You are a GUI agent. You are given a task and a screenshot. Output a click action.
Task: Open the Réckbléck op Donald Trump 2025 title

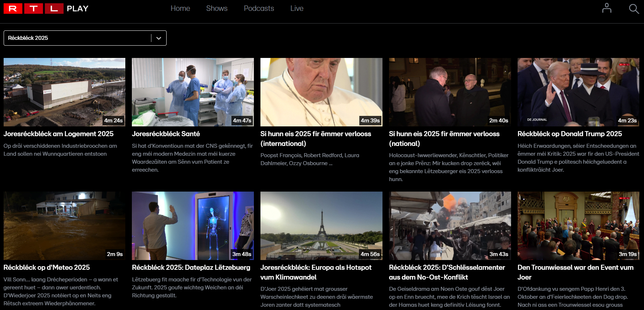tap(569, 134)
